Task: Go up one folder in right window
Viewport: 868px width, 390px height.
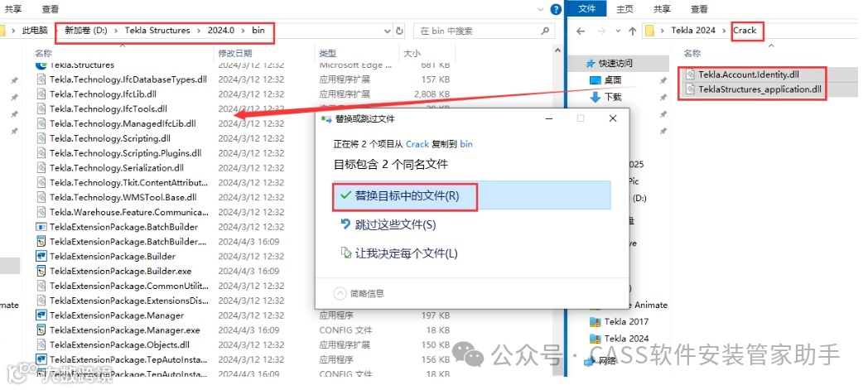Action: [x=632, y=31]
